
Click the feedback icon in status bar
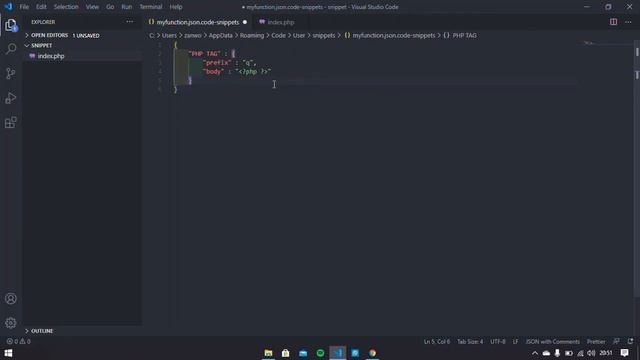pos(616,341)
